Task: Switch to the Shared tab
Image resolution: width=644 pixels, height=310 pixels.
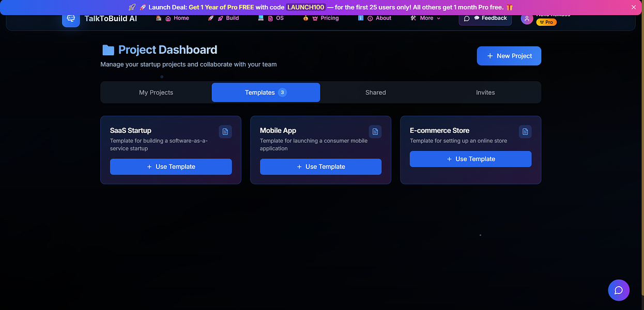Action: (x=376, y=92)
